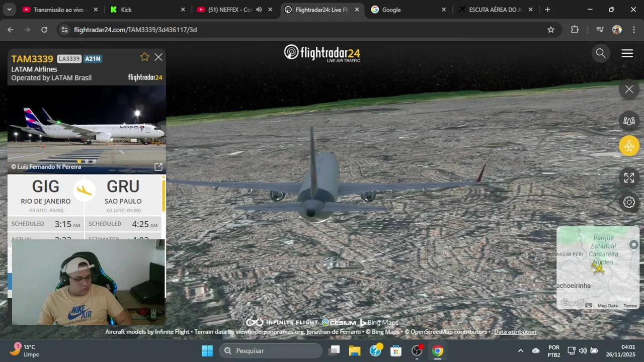Click the location pin on mini map
The width and height of the screenshot is (644, 362).
pos(633,245)
